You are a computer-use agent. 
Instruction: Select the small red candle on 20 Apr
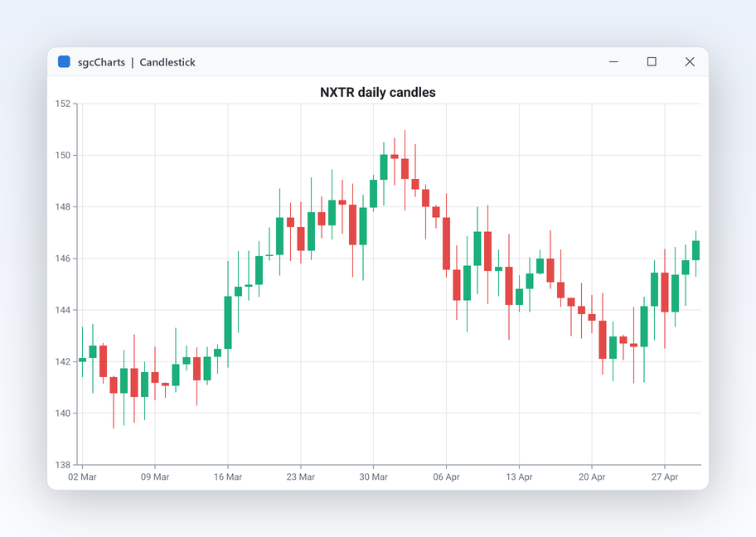point(592,317)
